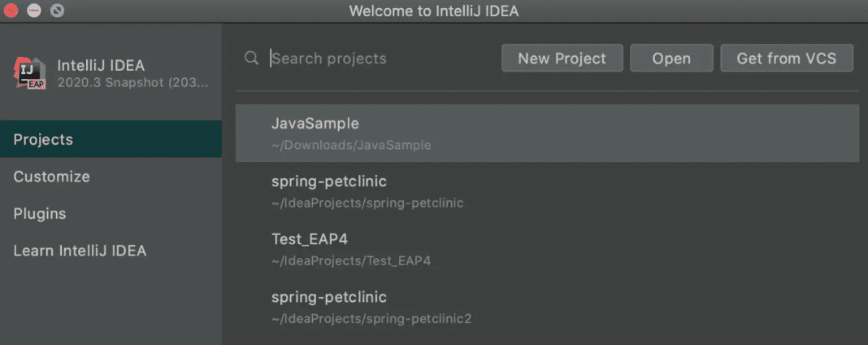Open spring-petclinic in ~/IdeaProjects/spring-petclinic

tap(547, 191)
